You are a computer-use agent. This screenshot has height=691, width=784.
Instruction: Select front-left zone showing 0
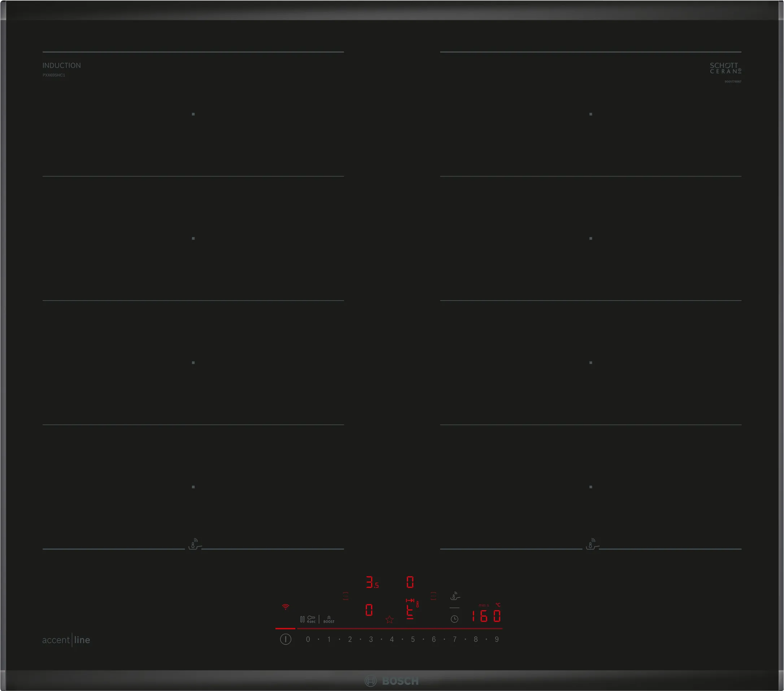coord(369,610)
